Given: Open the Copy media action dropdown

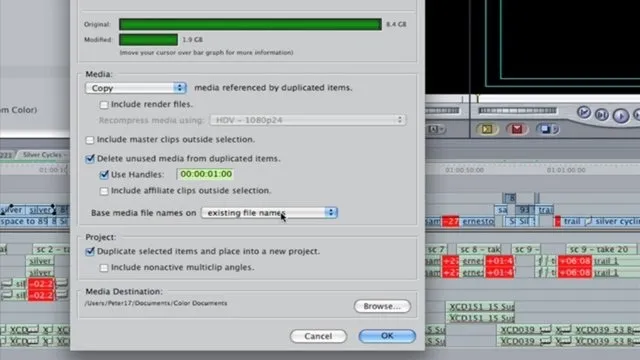Looking at the screenshot, I should 136,88.
